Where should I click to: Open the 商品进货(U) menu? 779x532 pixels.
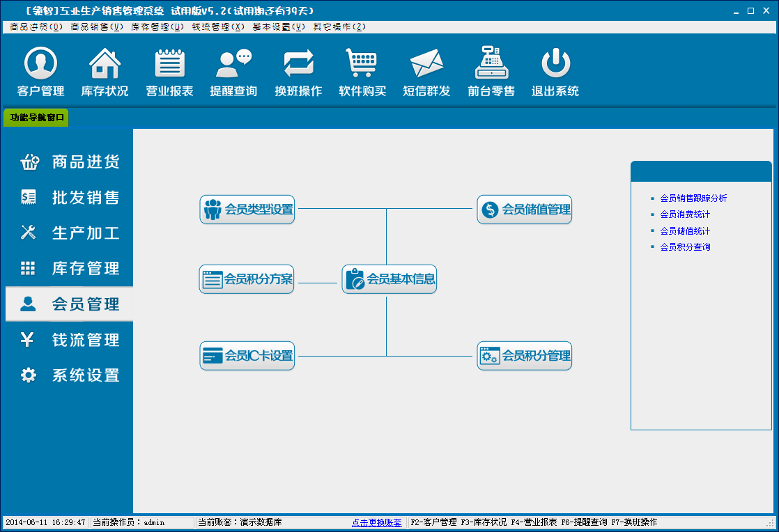tap(37, 27)
